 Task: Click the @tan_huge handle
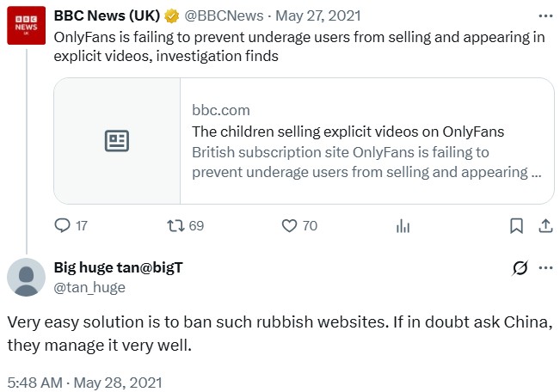(89, 287)
